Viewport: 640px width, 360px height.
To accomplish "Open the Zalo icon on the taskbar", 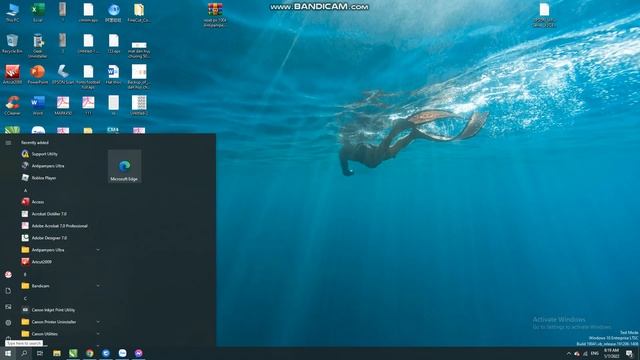I will pyautogui.click(x=122, y=353).
